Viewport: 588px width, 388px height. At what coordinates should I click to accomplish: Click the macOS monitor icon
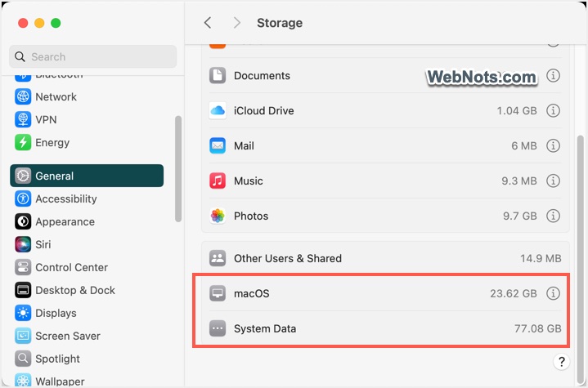[x=218, y=293]
